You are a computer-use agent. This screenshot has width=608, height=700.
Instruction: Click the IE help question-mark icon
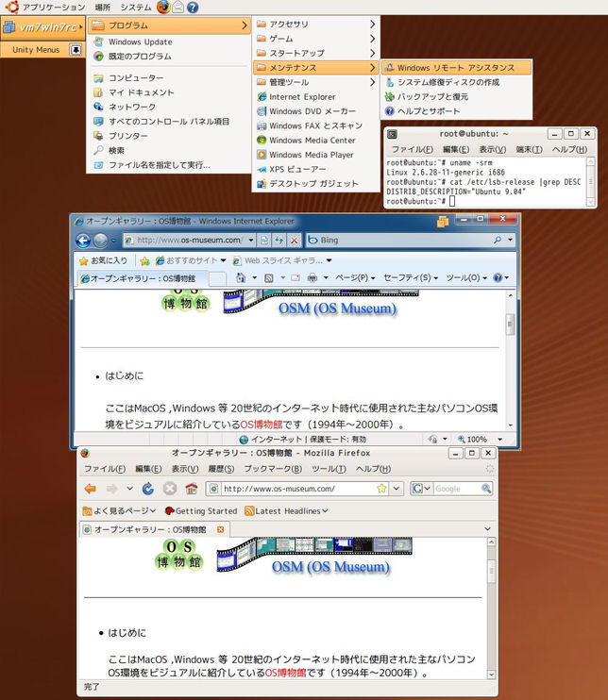(498, 277)
